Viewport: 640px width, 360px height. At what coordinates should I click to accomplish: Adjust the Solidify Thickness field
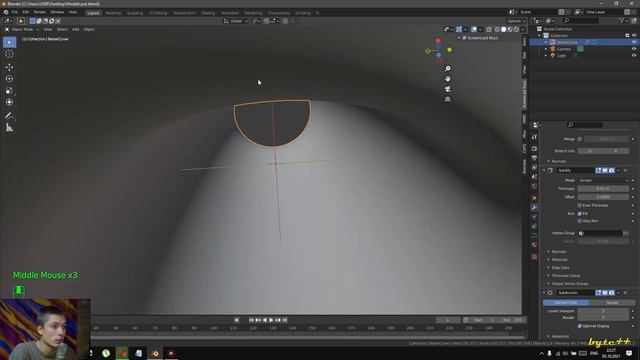tap(603, 189)
